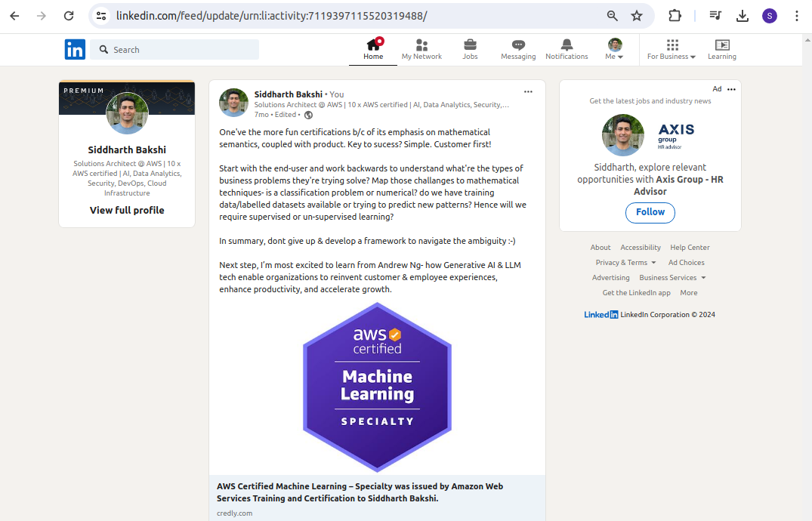Click the browser address bar URL
This screenshot has width=812, height=521.
271,16
